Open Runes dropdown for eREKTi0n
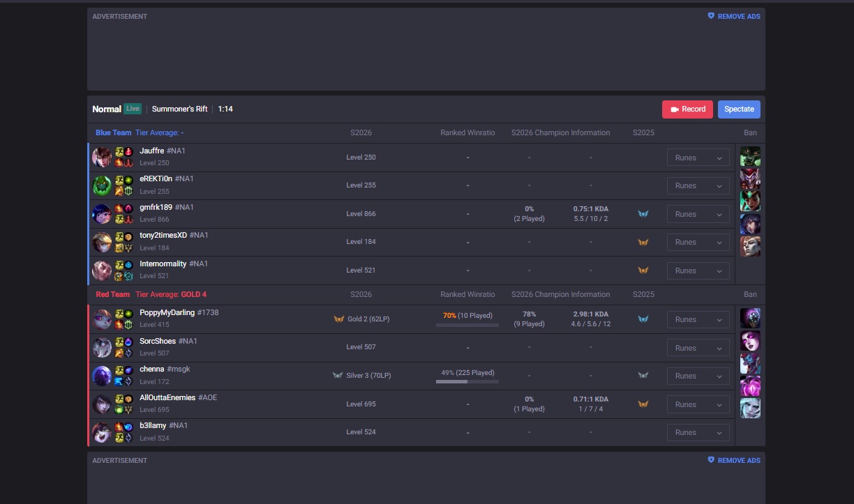 pyautogui.click(x=698, y=185)
